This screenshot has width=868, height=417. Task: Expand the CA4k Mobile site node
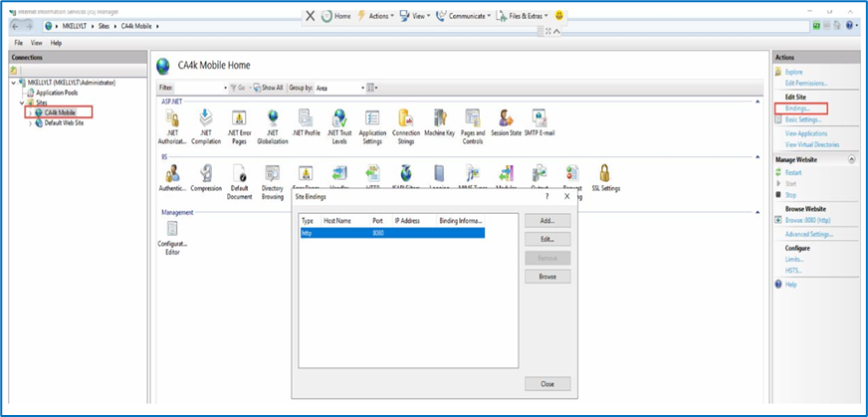click(x=30, y=112)
